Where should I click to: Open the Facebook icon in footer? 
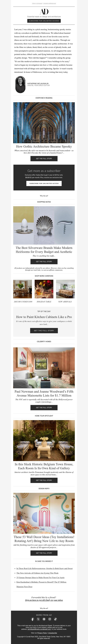pos(32,619)
